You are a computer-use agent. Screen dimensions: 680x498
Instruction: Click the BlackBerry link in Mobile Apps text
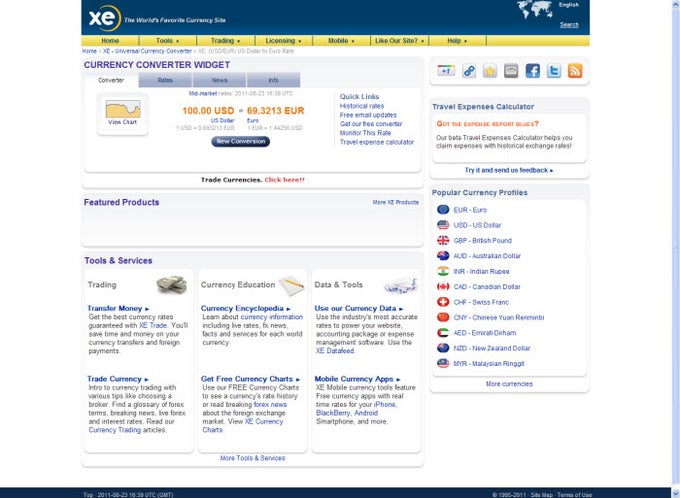click(x=333, y=413)
